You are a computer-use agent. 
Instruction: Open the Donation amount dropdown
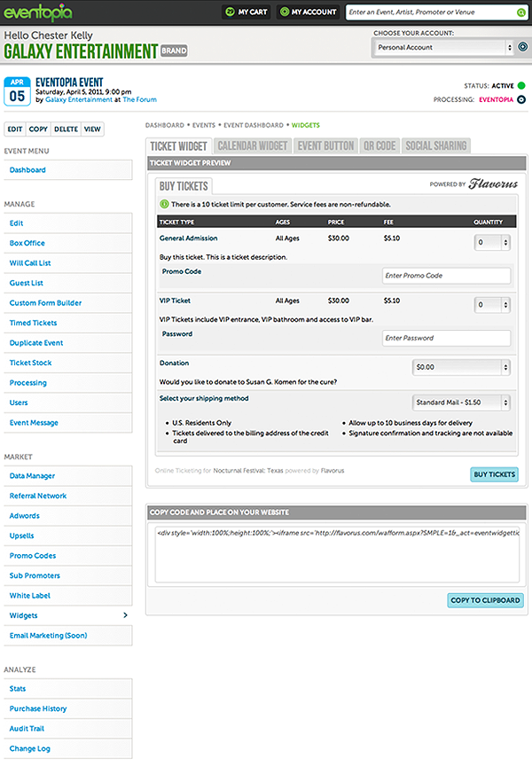click(x=461, y=367)
